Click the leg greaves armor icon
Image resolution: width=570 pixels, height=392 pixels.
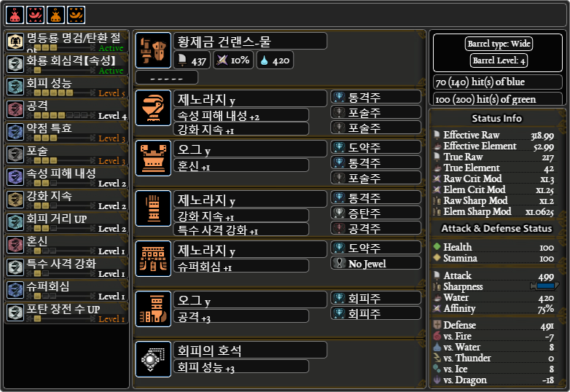point(153,309)
